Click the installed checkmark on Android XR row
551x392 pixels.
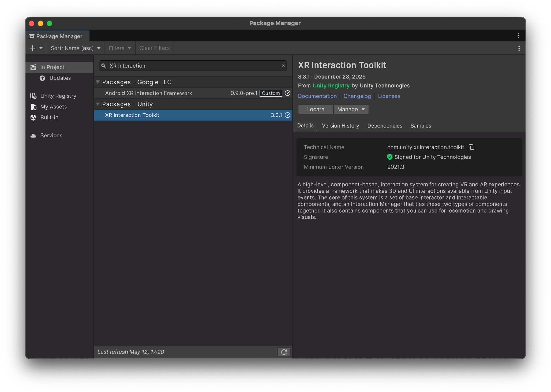pyautogui.click(x=288, y=93)
